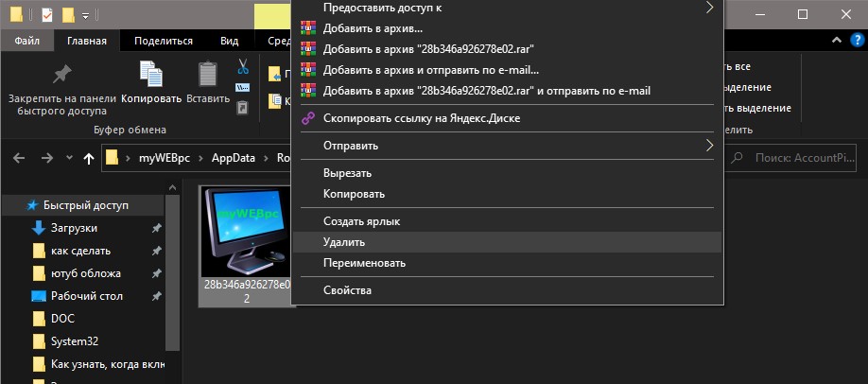Viewport: 868px width, 384px height.
Task: Click myWEBpc in address breadcrumb
Action: point(165,158)
